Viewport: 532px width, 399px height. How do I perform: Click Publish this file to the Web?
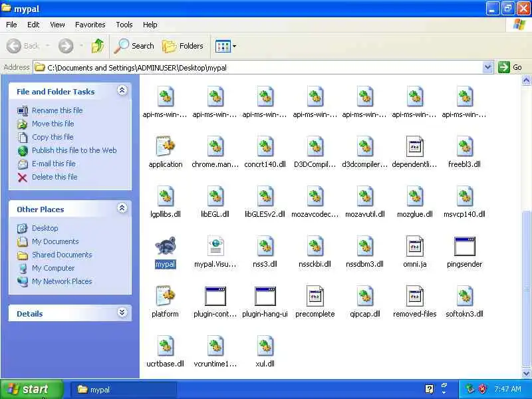coord(74,150)
